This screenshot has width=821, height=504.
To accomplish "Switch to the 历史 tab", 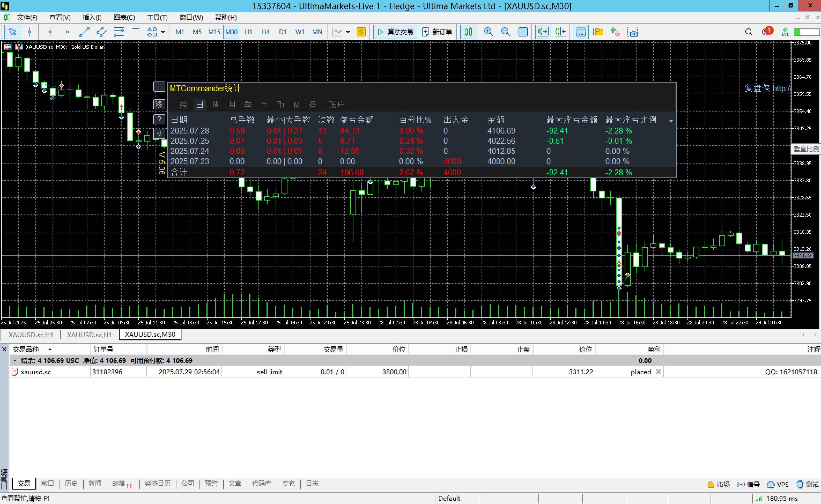I will 71,483.
